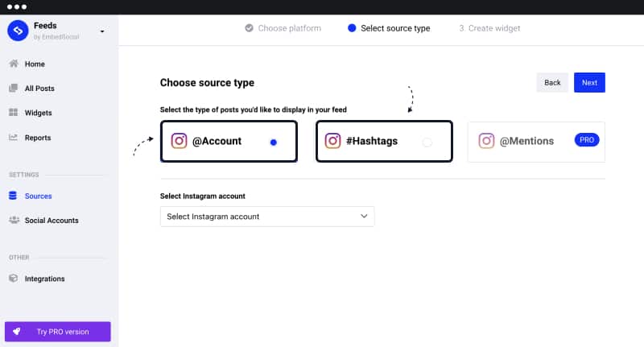Select the @Account radio button
This screenshot has width=644, height=347.
[274, 142]
